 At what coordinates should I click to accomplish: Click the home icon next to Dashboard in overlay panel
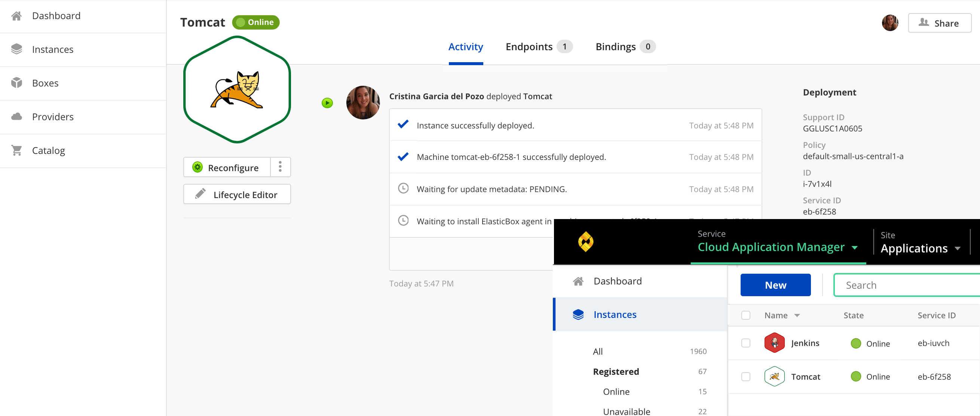click(x=578, y=281)
